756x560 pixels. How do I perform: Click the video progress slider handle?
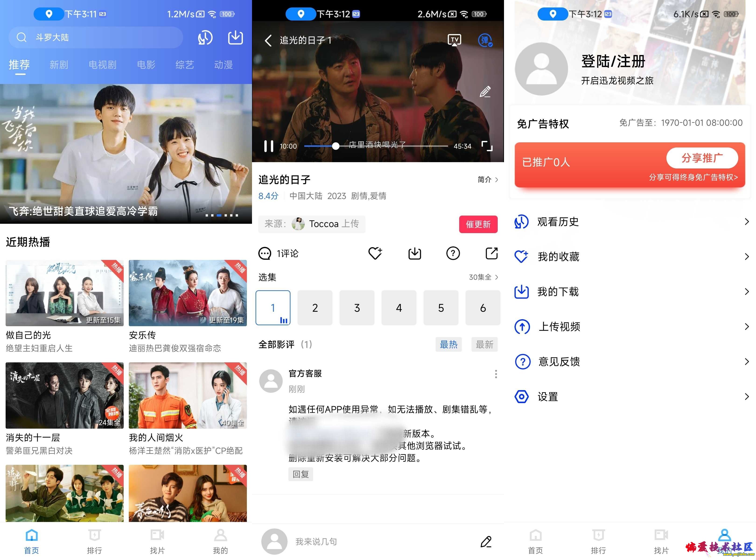(335, 146)
